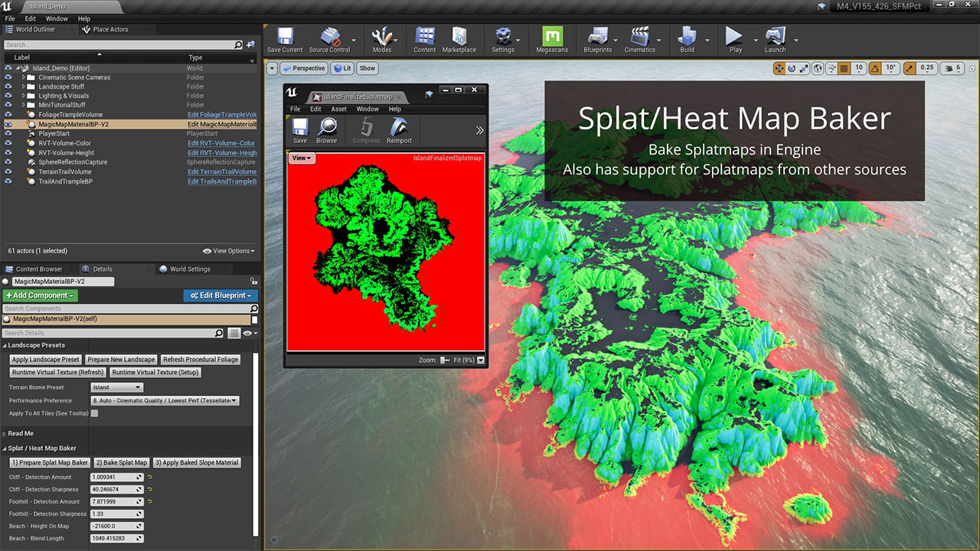Enable the Apply To All Tiles checkbox
The image size is (980, 551).
coord(95,413)
